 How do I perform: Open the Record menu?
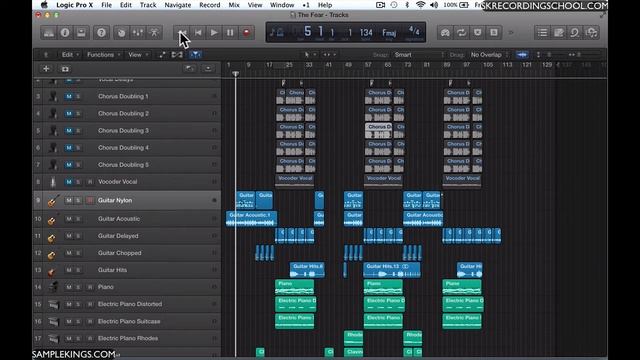pyautogui.click(x=210, y=5)
